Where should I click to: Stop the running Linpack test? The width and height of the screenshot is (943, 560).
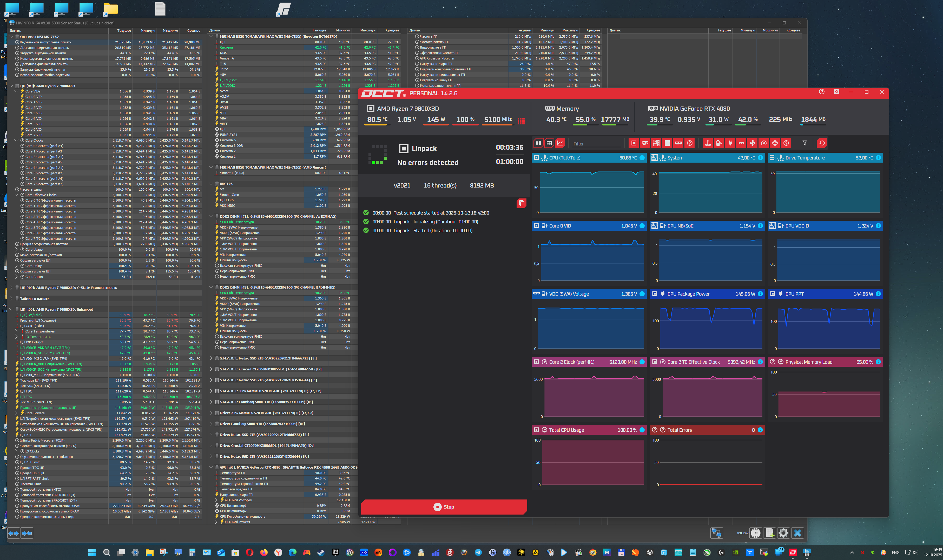click(444, 507)
